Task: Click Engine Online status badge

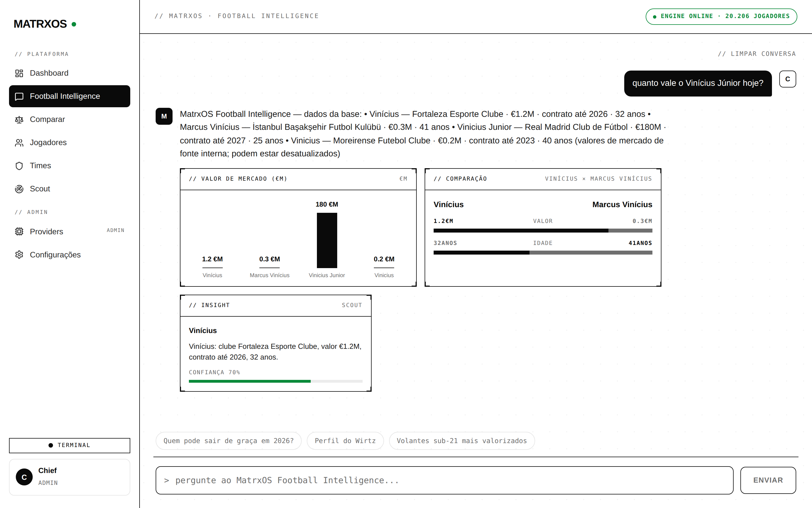Action: click(x=721, y=16)
